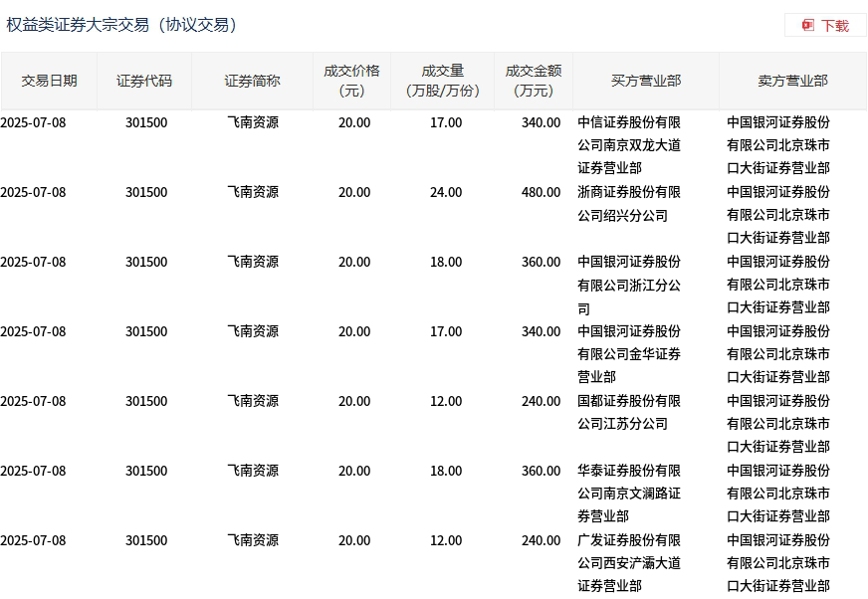This screenshot has height=599, width=868.
Task: Click amount 480.00 in 浙商证券 row
Action: click(x=541, y=193)
